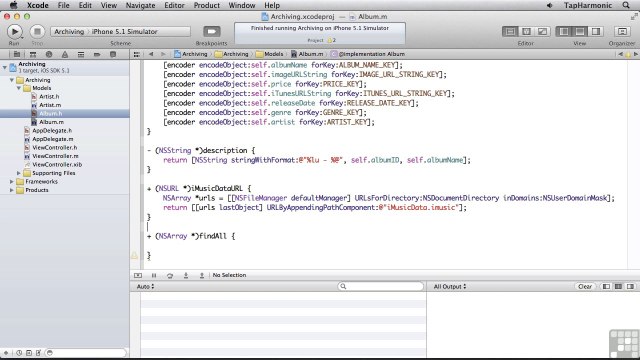Add a new file with plus button
Viewport: 640px width, 360px height.
tap(6, 353)
